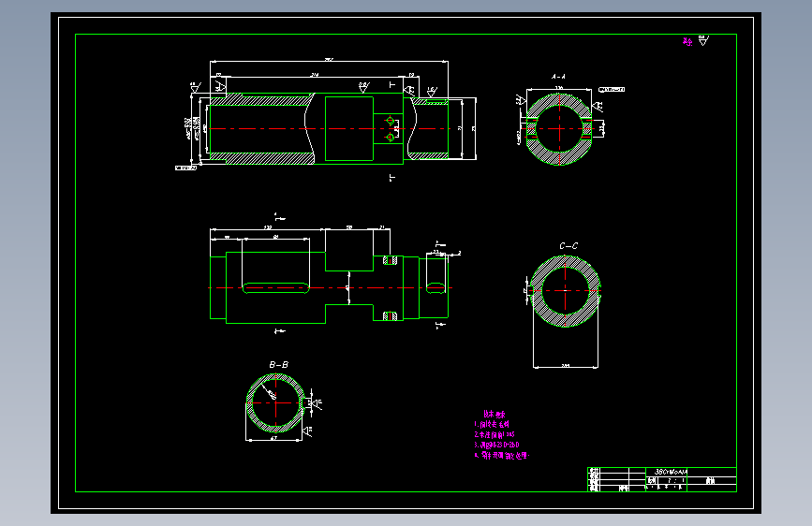Select the long keyway slot in the middle view
The height and width of the screenshot is (526, 812).
276,288
